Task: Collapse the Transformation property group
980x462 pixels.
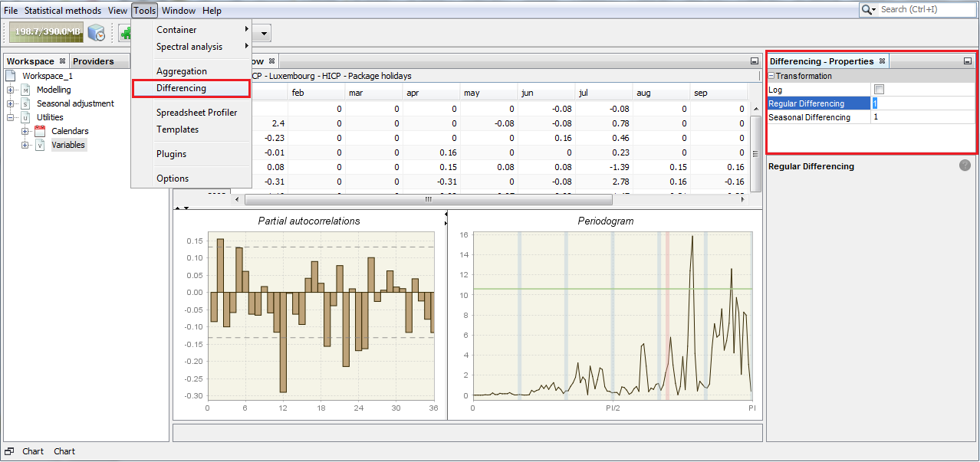Action: (771, 76)
